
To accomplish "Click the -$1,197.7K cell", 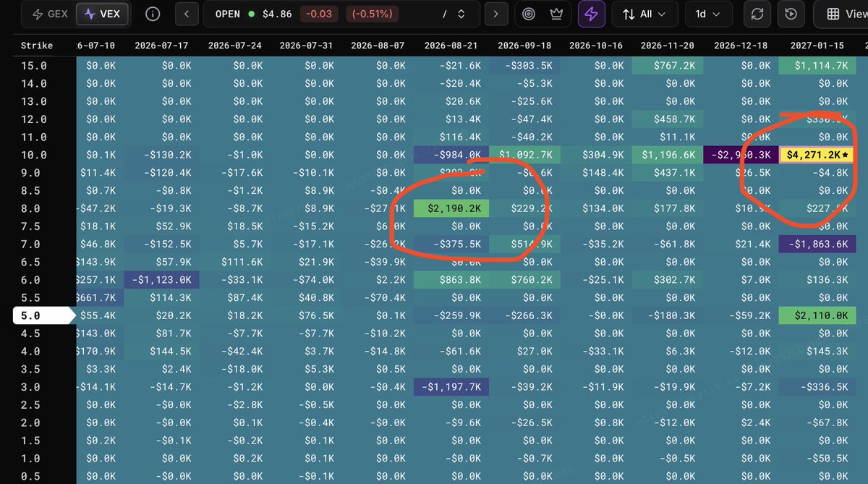I will 451,387.
